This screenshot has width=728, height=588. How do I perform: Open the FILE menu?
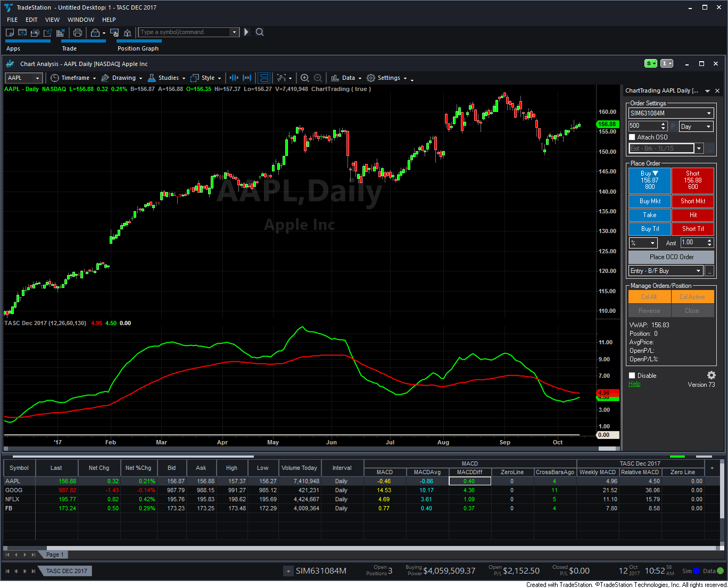(x=12, y=20)
